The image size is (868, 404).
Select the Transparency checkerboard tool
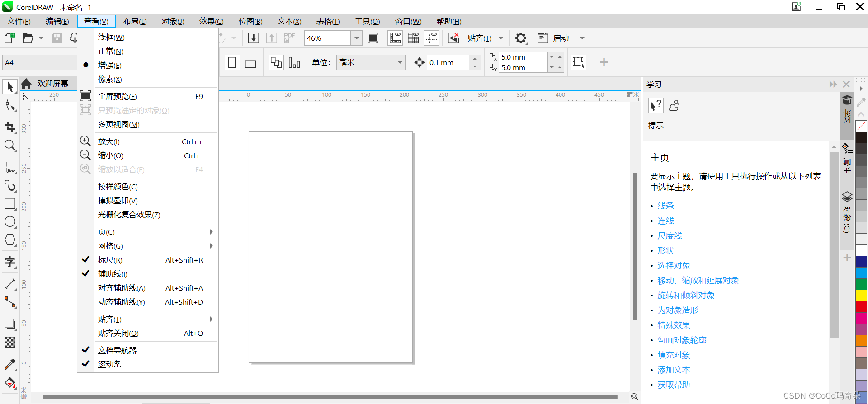point(10,342)
